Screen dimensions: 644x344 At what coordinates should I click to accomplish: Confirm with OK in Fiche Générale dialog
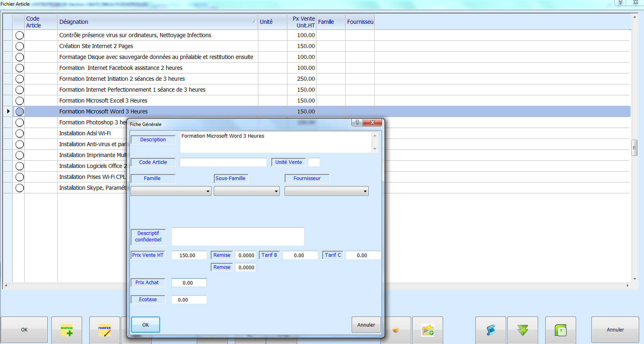point(146,325)
